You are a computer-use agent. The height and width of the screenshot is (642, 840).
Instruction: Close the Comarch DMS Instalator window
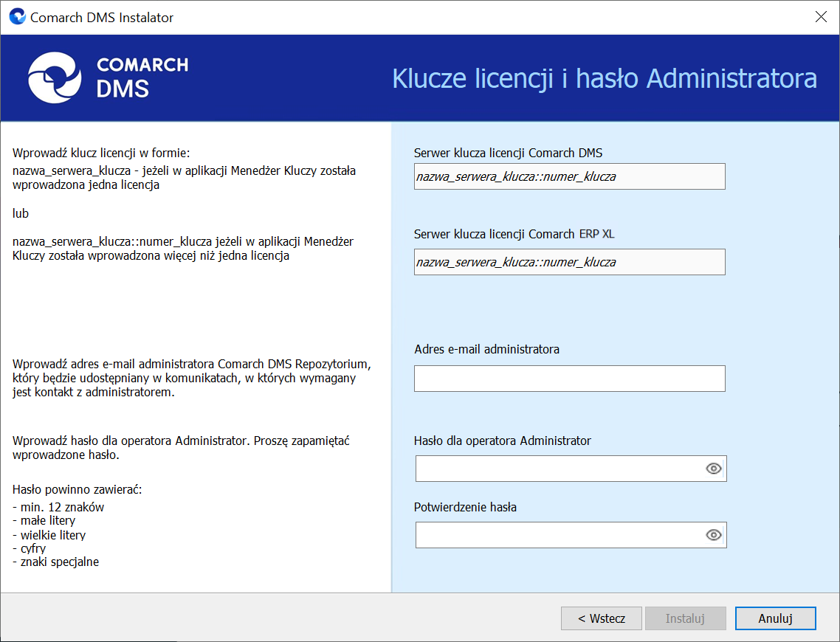821,17
